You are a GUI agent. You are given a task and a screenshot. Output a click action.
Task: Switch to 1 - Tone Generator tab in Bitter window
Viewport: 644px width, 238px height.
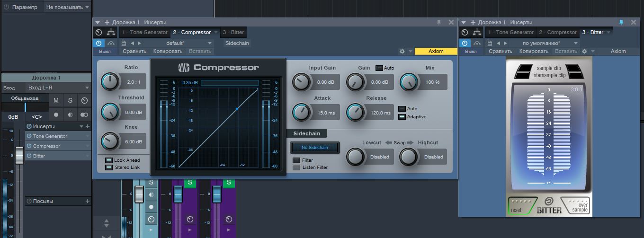coord(511,32)
